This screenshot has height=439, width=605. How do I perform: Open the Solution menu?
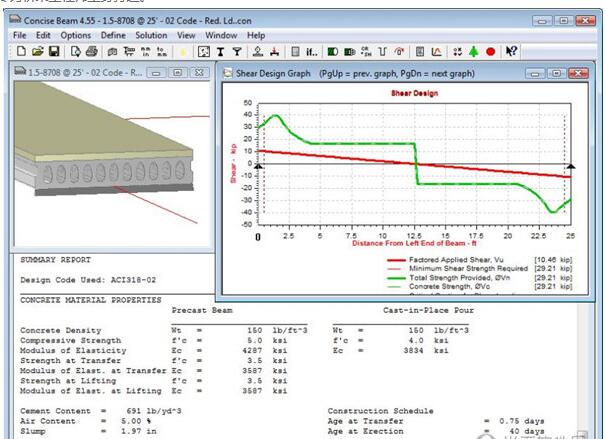point(152,35)
